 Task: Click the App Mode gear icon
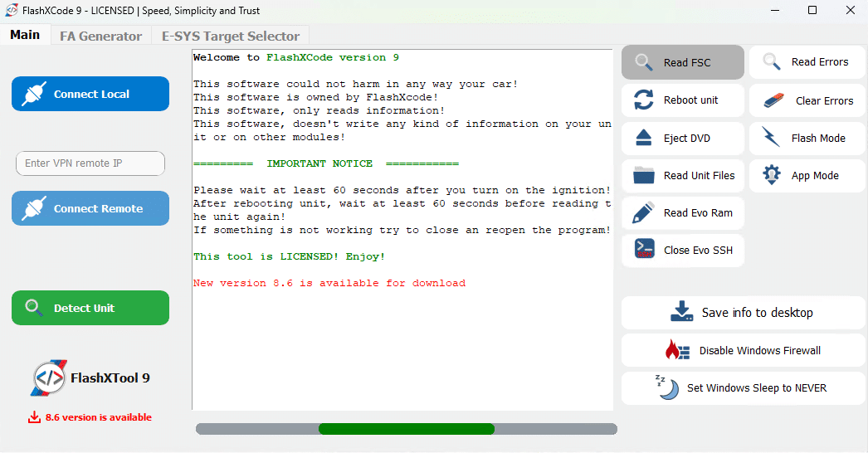(x=772, y=175)
